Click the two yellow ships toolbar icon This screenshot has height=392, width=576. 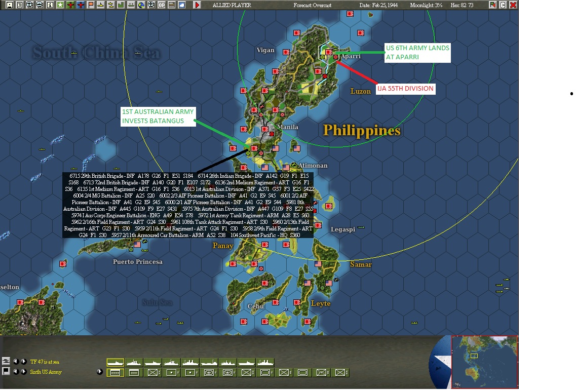(x=110, y=5)
